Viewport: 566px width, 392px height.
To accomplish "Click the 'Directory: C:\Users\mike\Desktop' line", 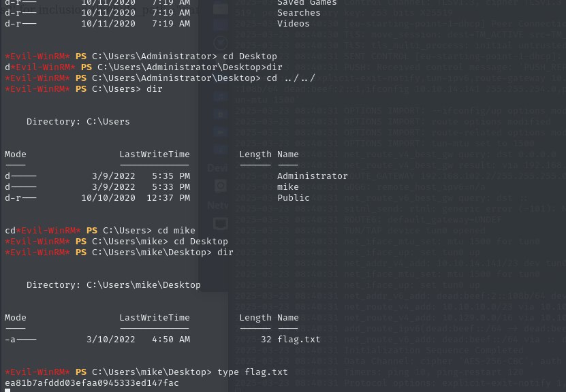I will point(113,285).
